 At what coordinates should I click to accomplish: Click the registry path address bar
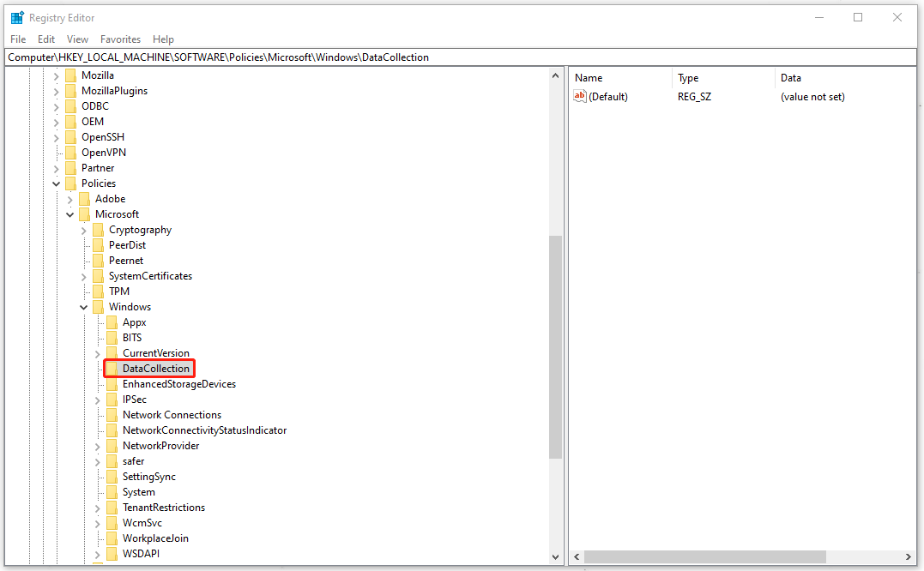point(462,57)
